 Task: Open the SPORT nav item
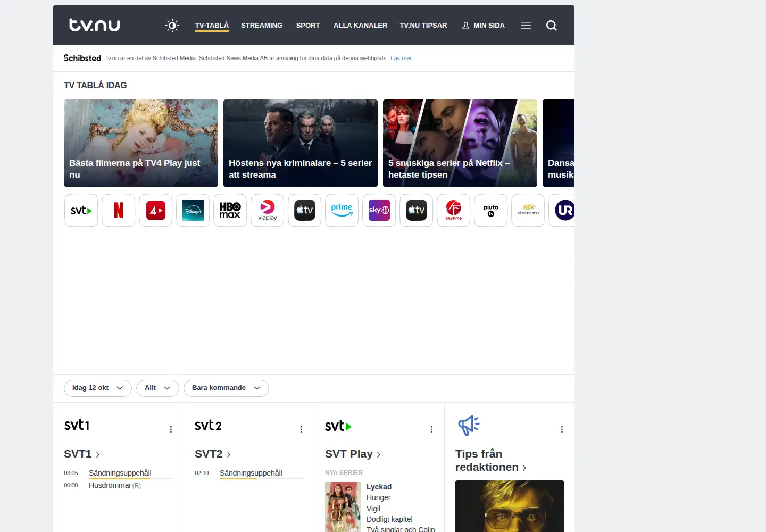tap(308, 26)
